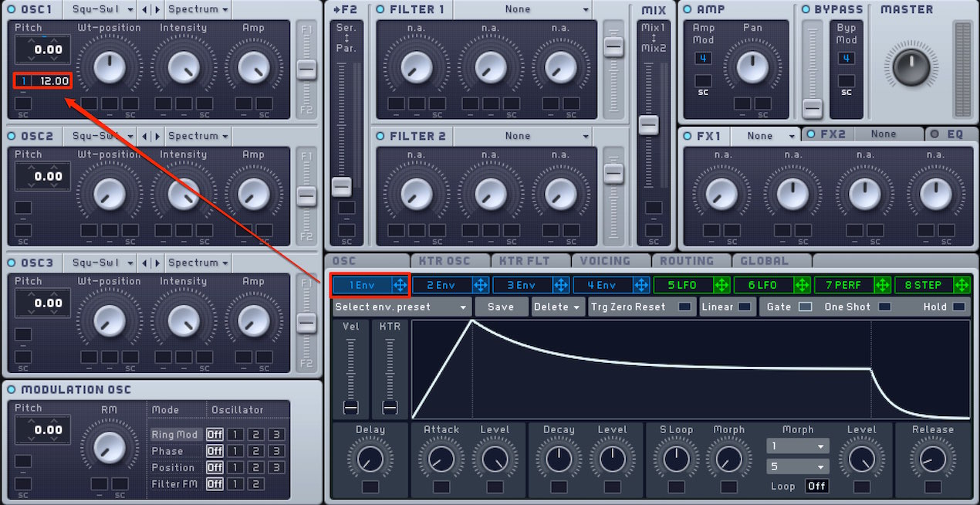Click the OSC1 Wt-position knob

[109, 68]
